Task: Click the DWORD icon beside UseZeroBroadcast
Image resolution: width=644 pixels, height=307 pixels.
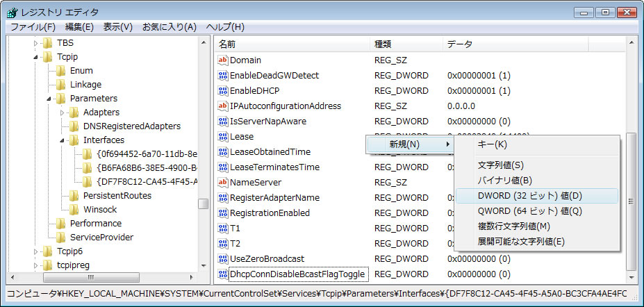Action: point(222,259)
